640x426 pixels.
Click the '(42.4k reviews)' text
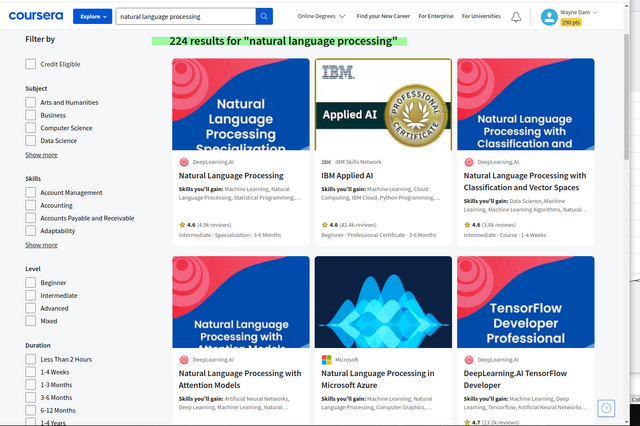[358, 225]
